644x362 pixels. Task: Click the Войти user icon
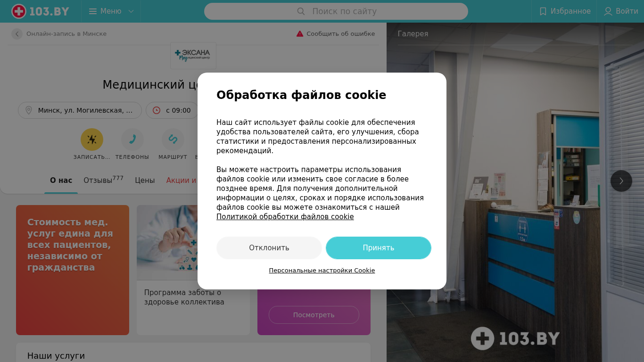pos(608,11)
